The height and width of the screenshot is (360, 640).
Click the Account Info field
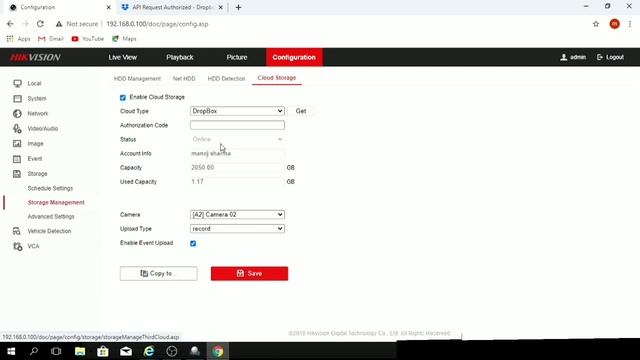(237, 153)
